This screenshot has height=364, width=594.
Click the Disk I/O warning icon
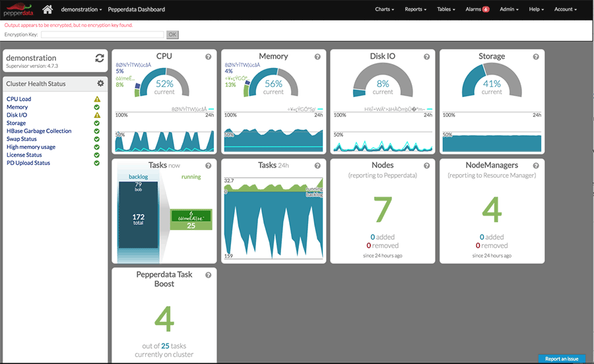97,115
